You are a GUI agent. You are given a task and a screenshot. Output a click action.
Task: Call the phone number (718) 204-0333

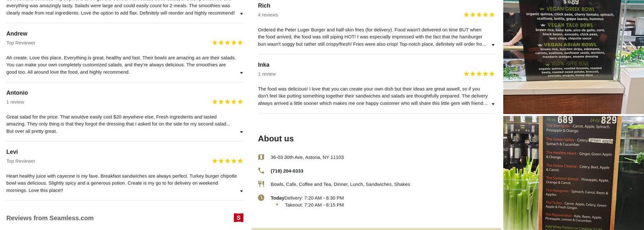click(x=287, y=171)
